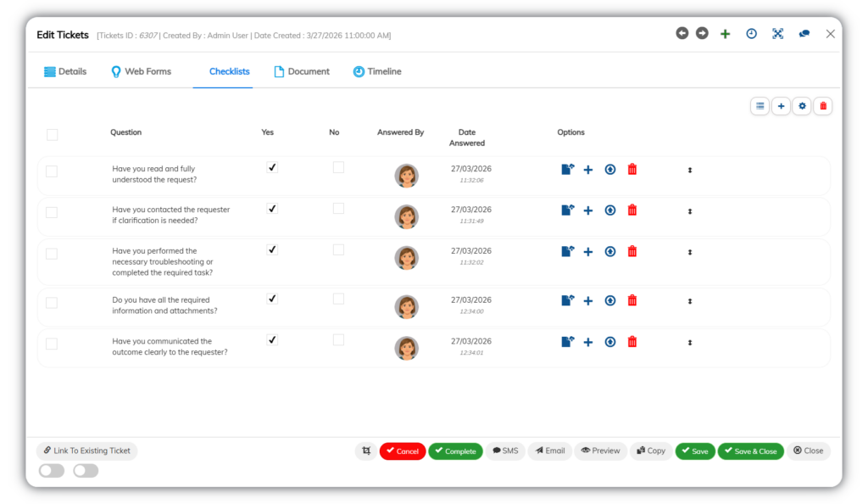Screen dimensions: 868x504
Task: Click plus icon on 'contacted the requester' row
Action: [588, 211]
